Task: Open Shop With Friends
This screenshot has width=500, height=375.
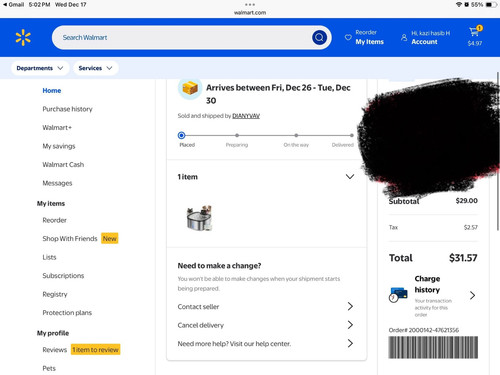Action: 70,239
